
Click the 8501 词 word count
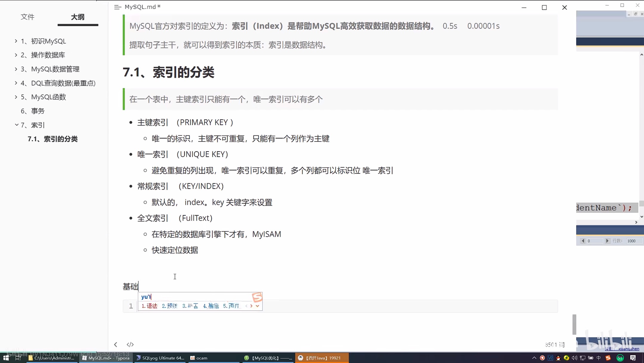coord(555,344)
